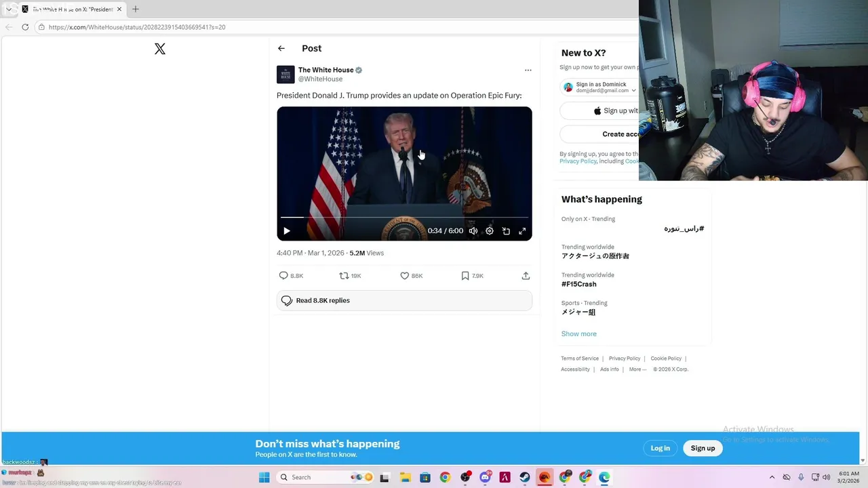Click the post timestamp 4:40 PM Mar 1, 2026
Screen dimensions: 868x488
310,253
